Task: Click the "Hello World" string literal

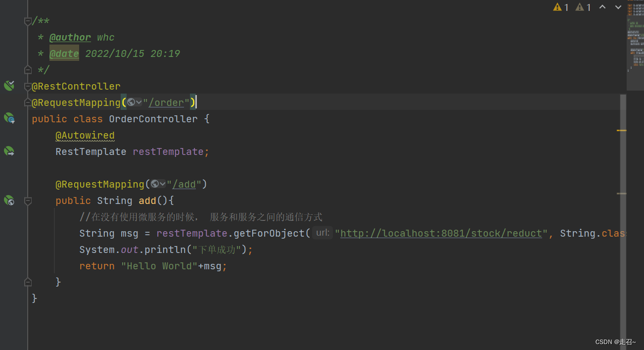Action: (159, 266)
